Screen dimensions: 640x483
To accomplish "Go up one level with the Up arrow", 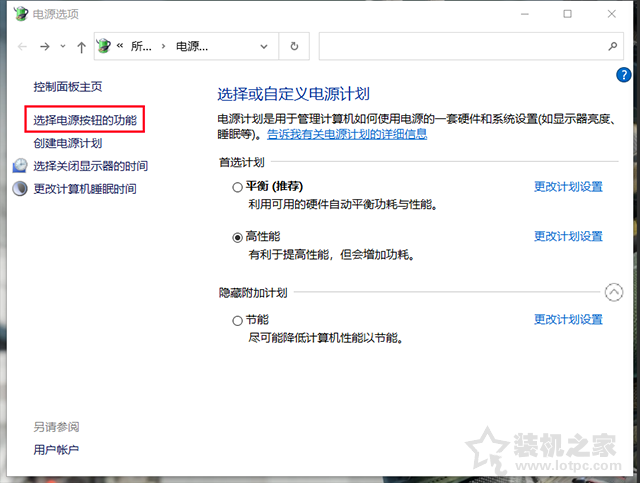I will coord(82,47).
